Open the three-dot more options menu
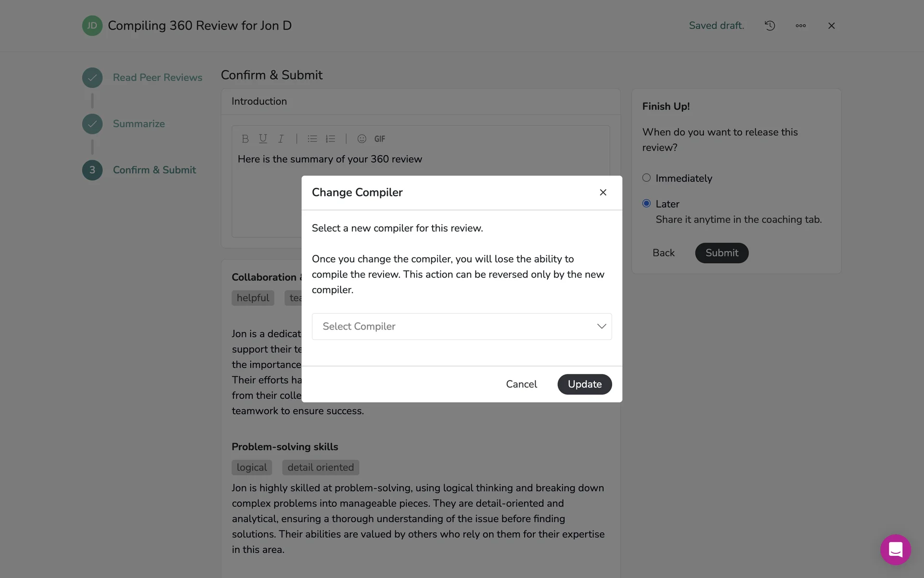This screenshot has height=578, width=924. [800, 26]
